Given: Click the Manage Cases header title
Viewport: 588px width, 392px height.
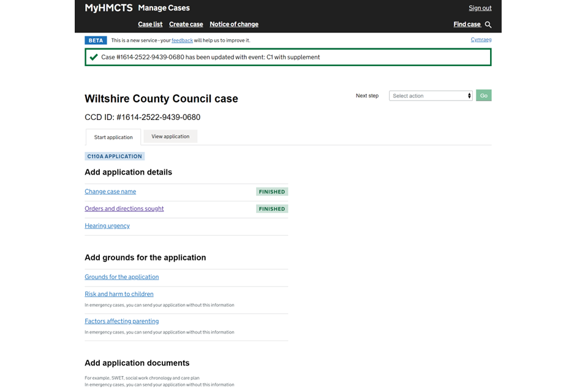Looking at the screenshot, I should pyautogui.click(x=164, y=8).
